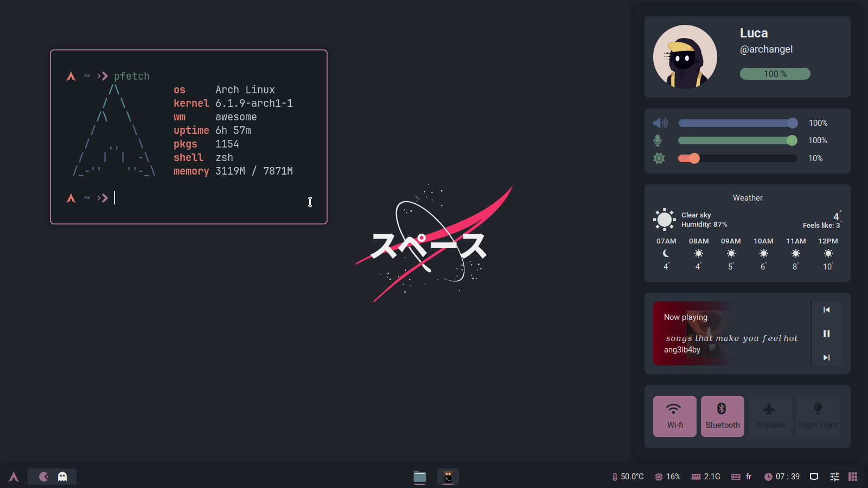The image size is (868, 488).
Task: Adjust the brightness slider
Action: point(738,158)
